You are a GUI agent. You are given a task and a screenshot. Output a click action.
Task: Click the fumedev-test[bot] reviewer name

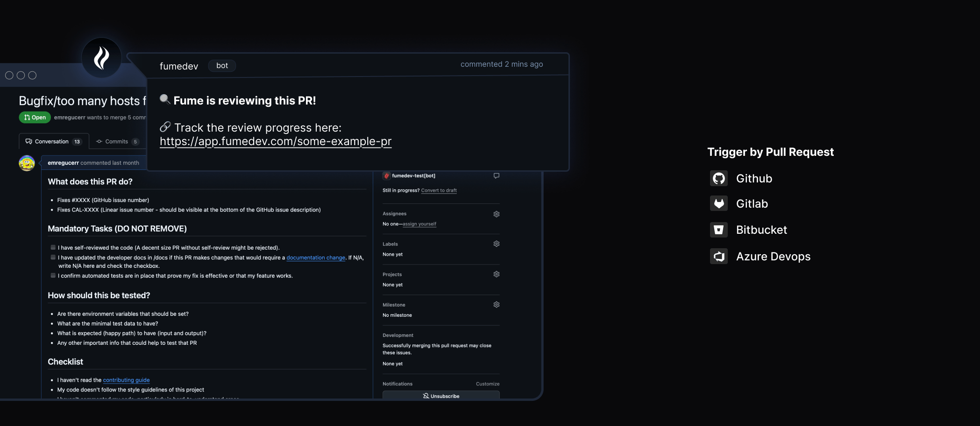[x=413, y=176]
